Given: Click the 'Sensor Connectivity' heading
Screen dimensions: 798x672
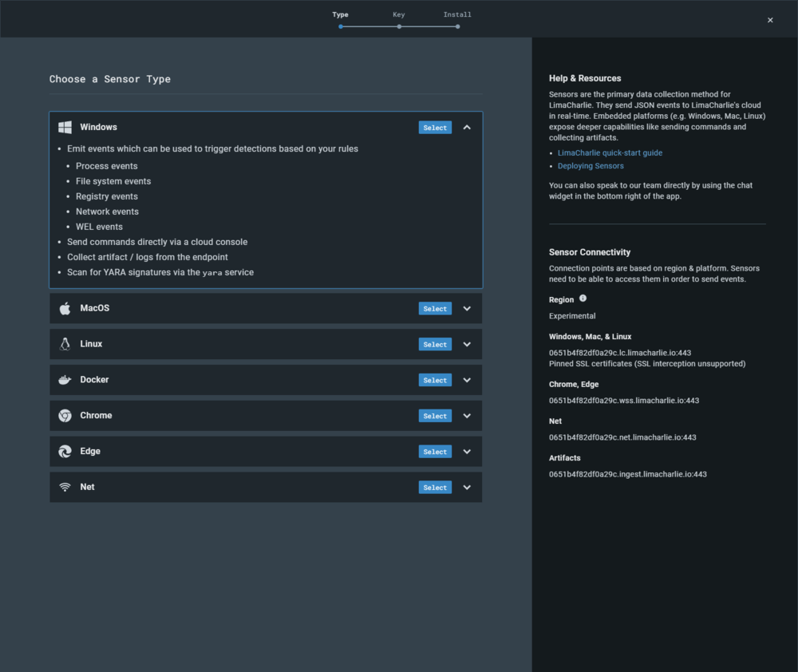Looking at the screenshot, I should 590,252.
